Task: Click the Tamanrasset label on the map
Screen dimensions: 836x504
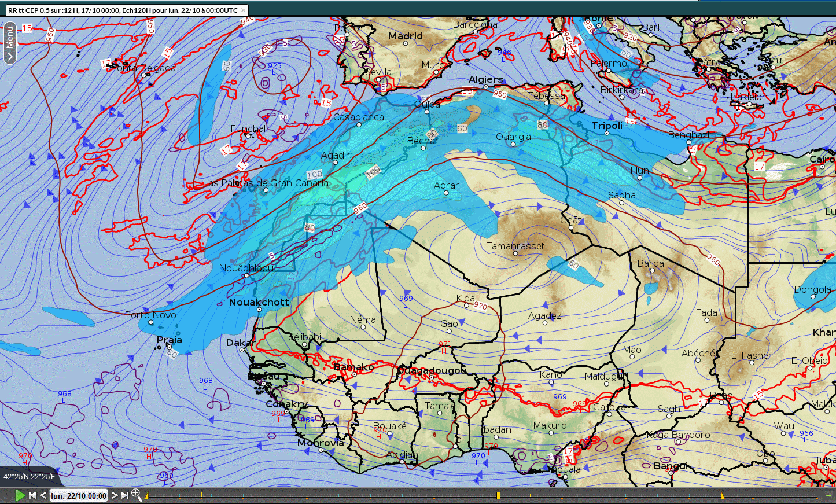Action: [x=515, y=246]
